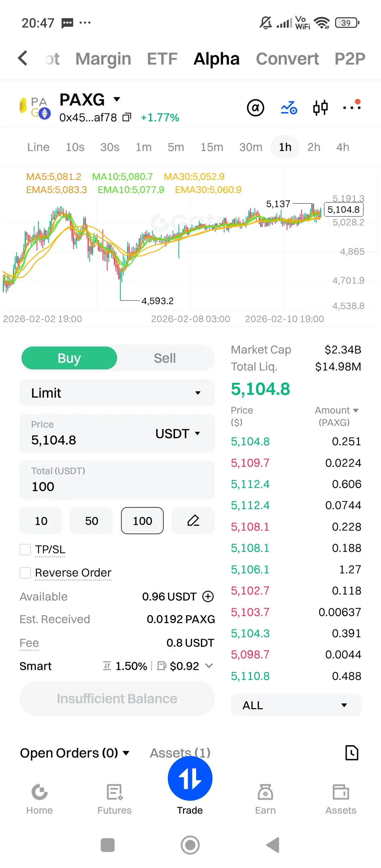Screen dimensions: 381x868
Task: Expand the Open Orders (0) dropdown
Action: point(74,753)
